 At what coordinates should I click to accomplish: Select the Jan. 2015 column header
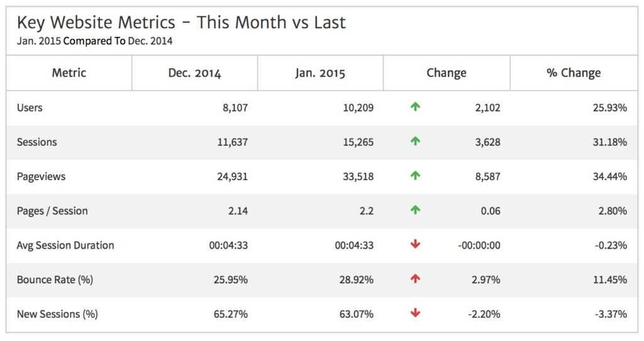(320, 73)
